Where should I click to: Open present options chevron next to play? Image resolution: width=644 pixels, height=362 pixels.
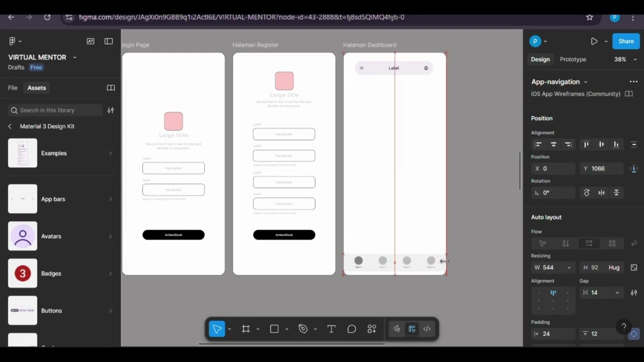pos(606,41)
